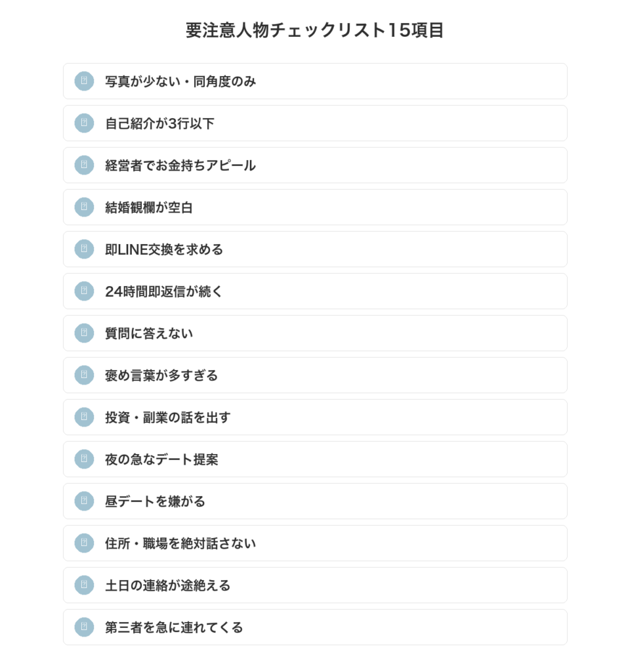Image resolution: width=630 pixels, height=672 pixels.
Task: Select the round icon for 24時間即返信が続く
Action: [x=84, y=291]
